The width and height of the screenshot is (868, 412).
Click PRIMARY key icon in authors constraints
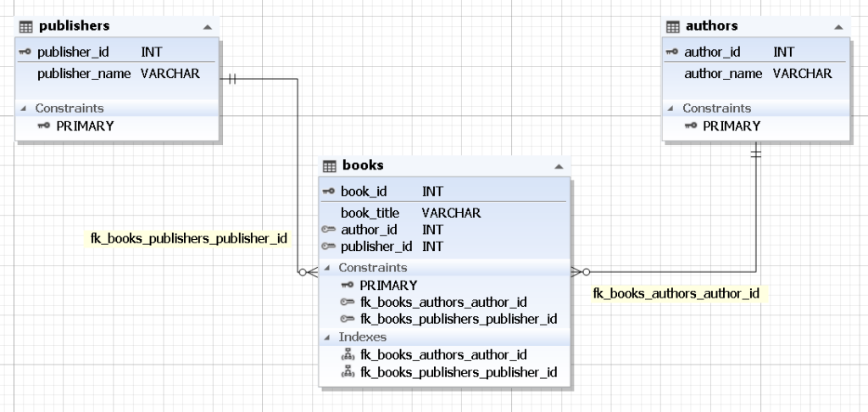tap(691, 125)
